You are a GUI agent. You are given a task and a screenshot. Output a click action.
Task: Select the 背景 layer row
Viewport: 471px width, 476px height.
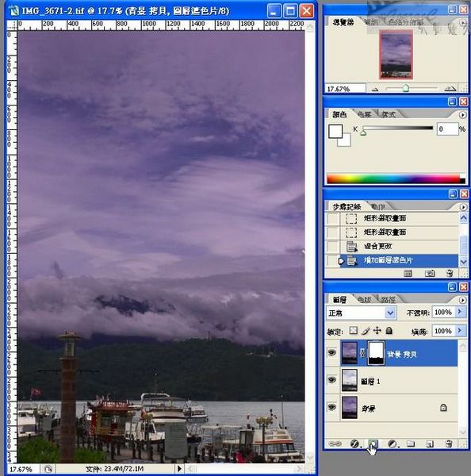tap(397, 408)
